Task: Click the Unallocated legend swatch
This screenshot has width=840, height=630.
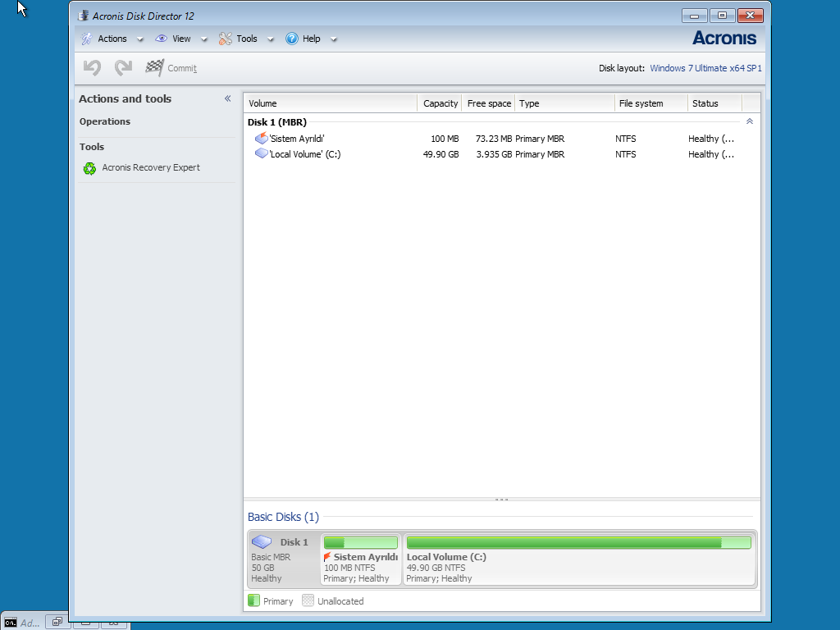Action: (308, 600)
